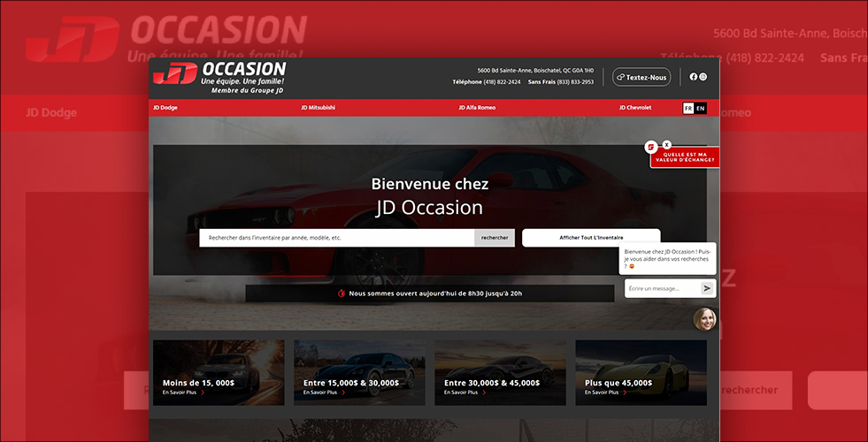
Task: Click the chat welcome message bubble
Action: (668, 258)
